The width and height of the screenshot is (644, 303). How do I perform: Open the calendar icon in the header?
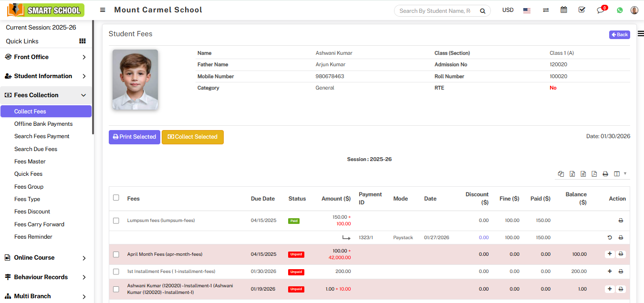564,10
